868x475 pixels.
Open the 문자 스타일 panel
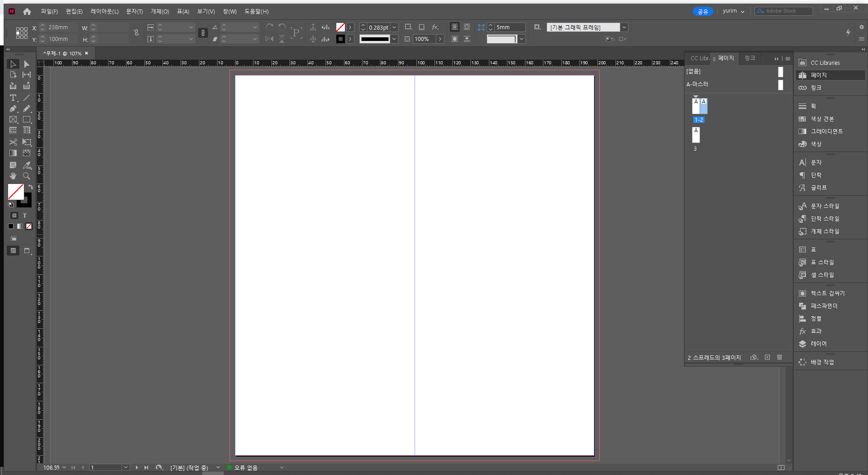pyautogui.click(x=825, y=206)
